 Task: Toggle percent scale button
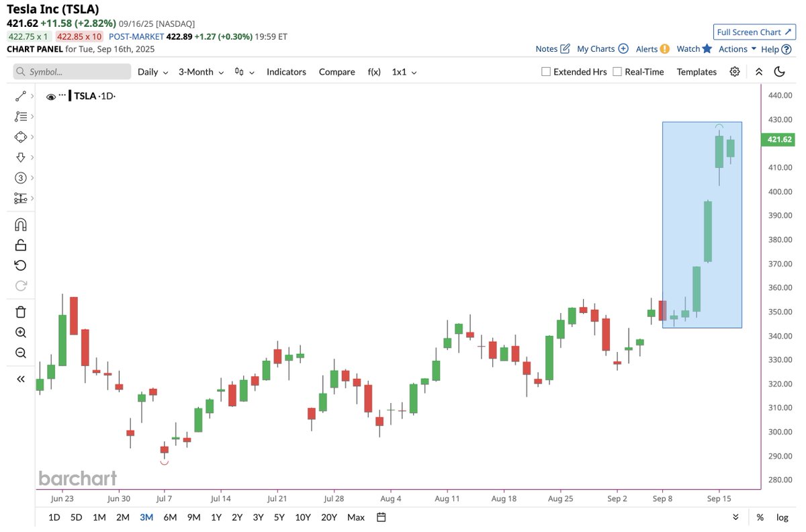click(x=760, y=517)
